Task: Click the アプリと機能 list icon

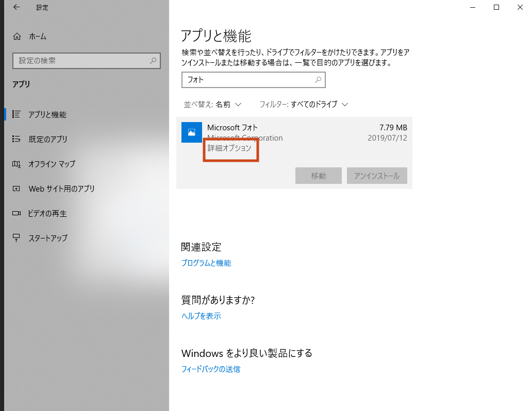Action: tap(16, 114)
